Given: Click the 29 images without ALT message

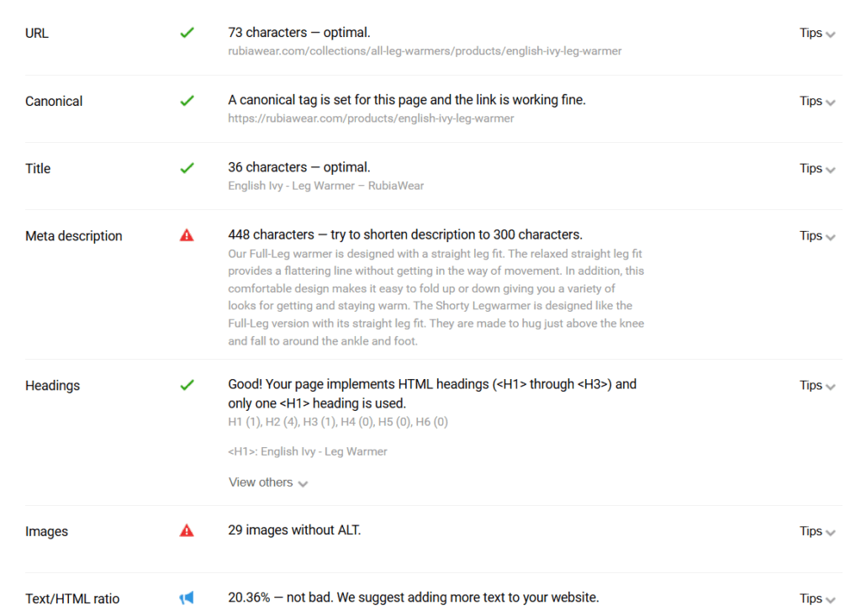Looking at the screenshot, I should point(294,529).
